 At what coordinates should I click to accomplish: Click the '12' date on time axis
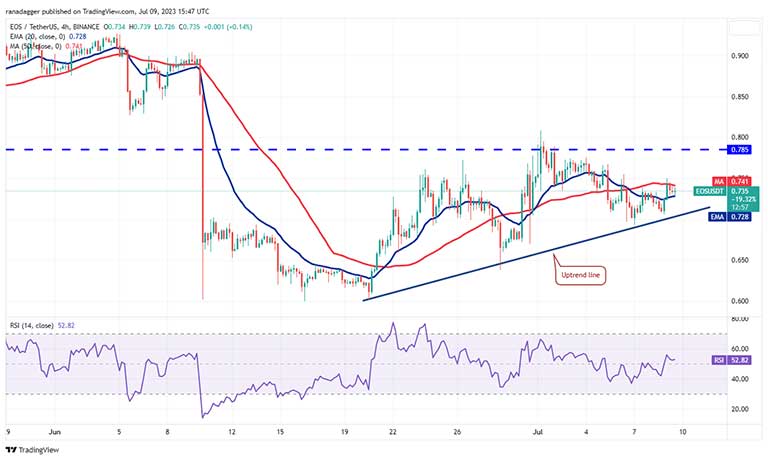click(232, 432)
